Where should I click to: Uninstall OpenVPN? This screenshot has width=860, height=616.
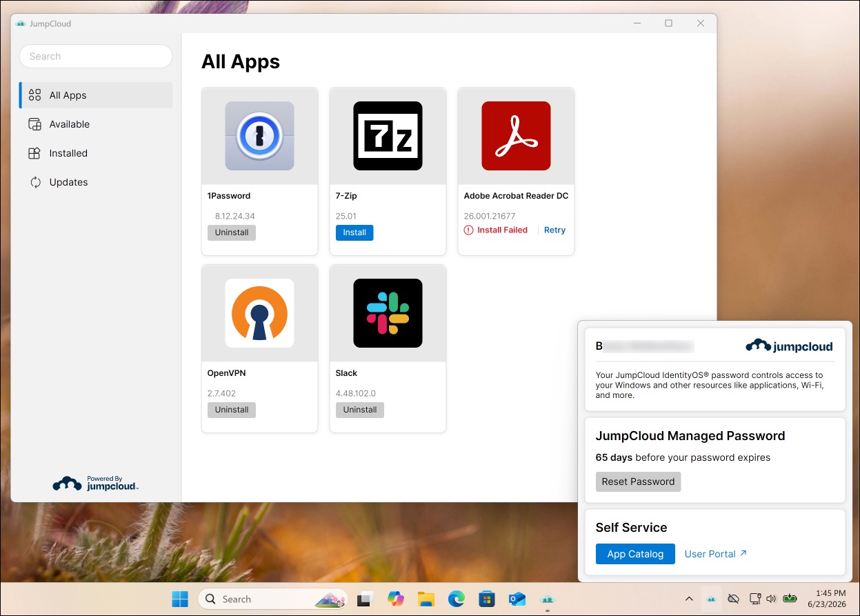click(232, 410)
